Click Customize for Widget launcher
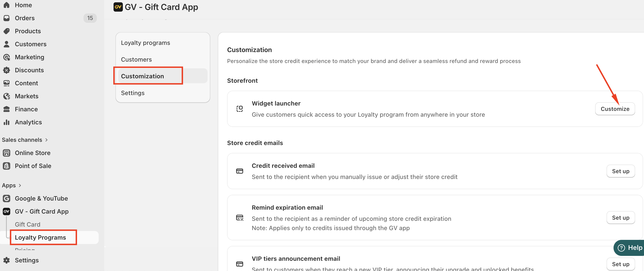Viewport: 644px width, 271px height. click(614, 109)
